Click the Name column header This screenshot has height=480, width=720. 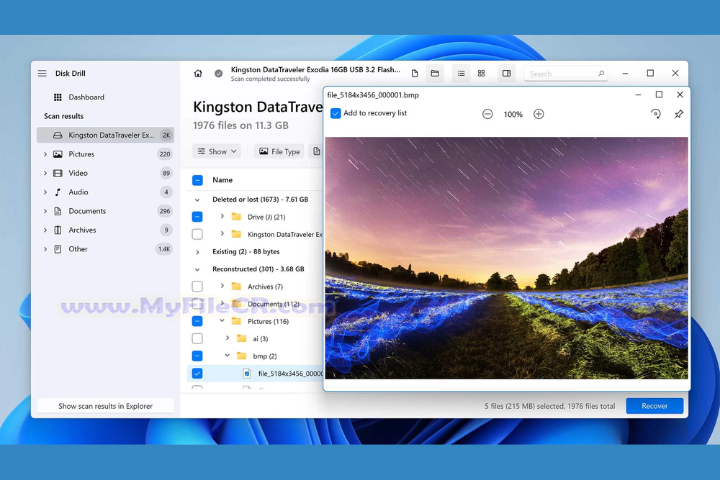click(222, 180)
